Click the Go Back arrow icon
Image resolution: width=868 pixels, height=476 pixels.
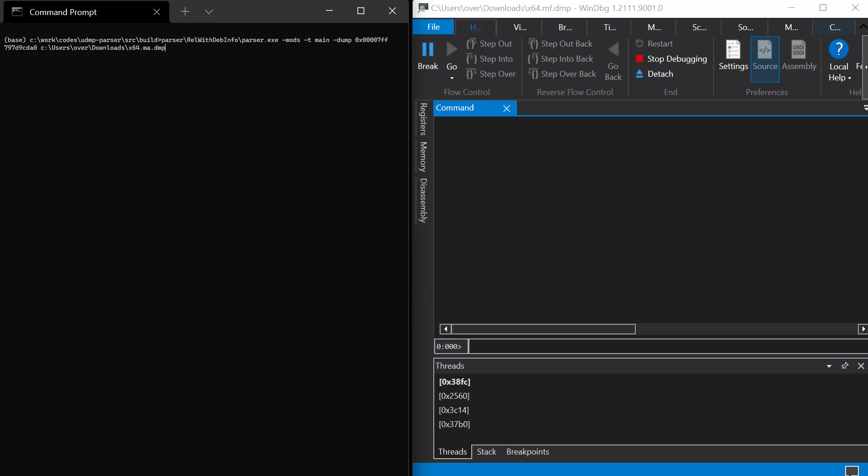tap(613, 49)
